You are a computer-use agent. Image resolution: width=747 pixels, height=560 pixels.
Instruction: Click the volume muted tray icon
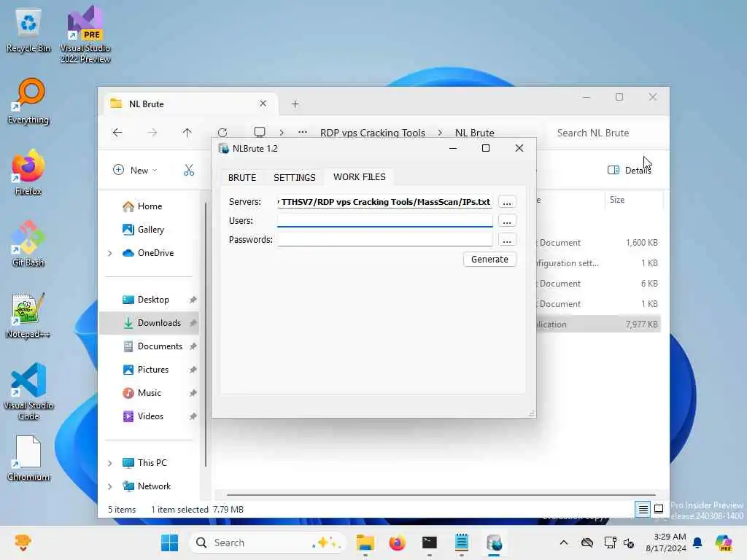coord(630,542)
